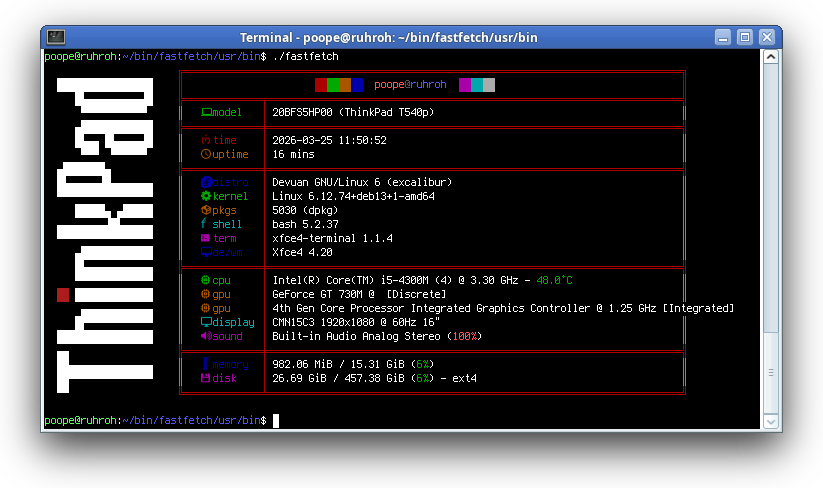
Task: Click the Terminal window title text
Action: (x=388, y=38)
